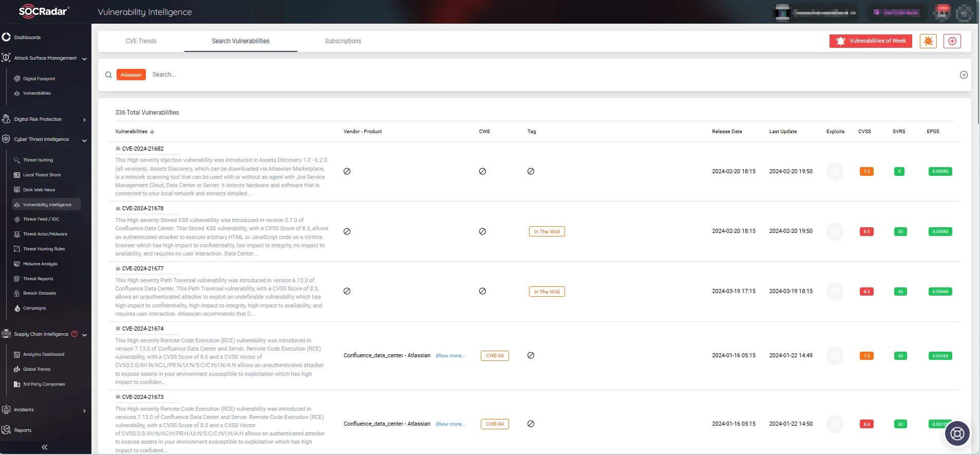Open Reports from the sidebar
Image resolution: width=980 pixels, height=455 pixels.
tap(23, 430)
